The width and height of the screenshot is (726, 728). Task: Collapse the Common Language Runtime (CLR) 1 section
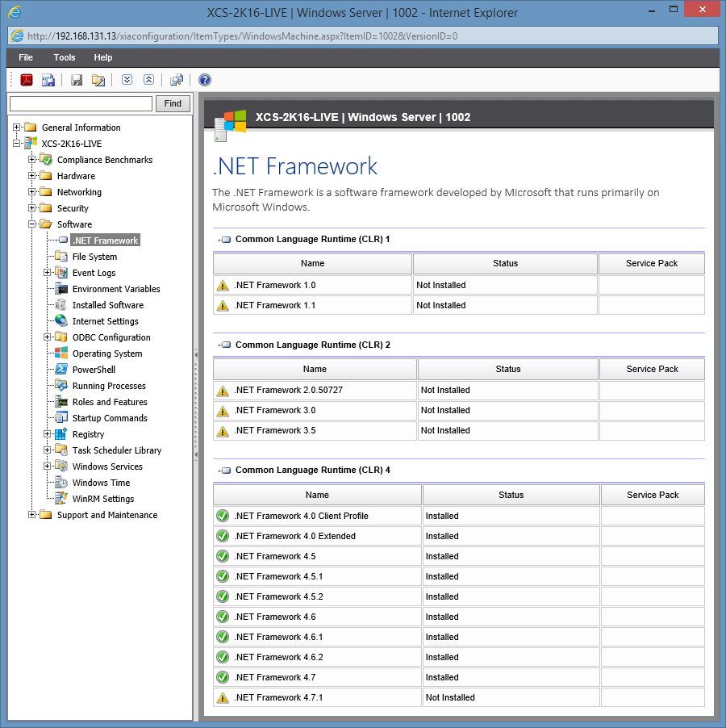point(224,240)
